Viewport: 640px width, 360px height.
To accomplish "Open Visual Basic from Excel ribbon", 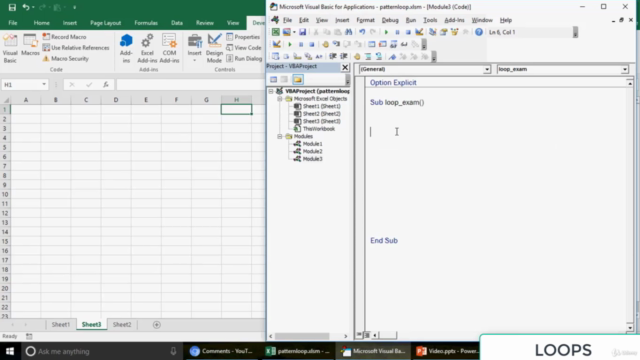I will pos(10,49).
